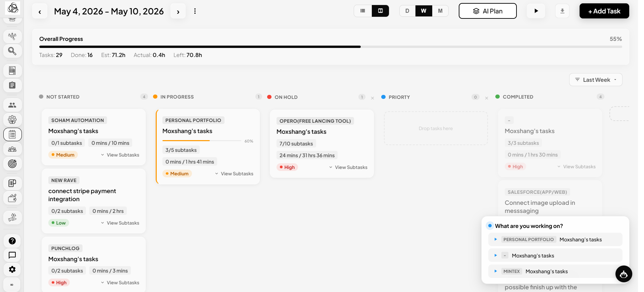The width and height of the screenshot is (644, 292).
Task: Go to next week arrow
Action: point(178,12)
